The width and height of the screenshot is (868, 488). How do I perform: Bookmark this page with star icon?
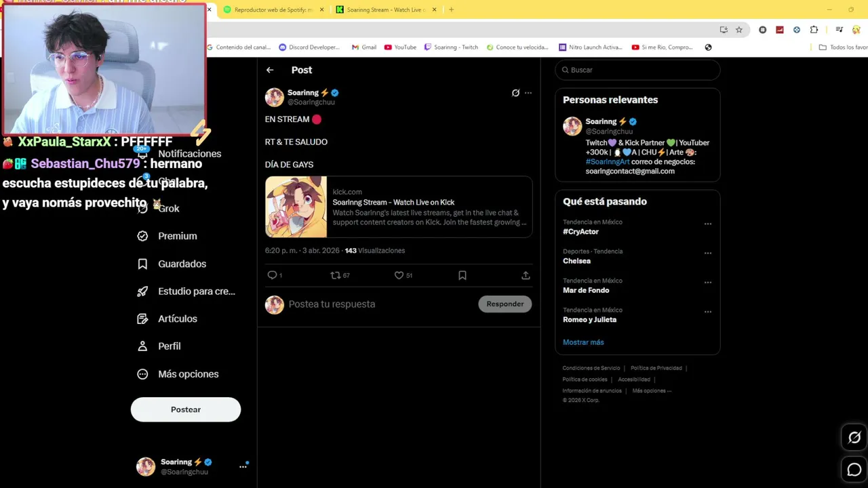pyautogui.click(x=739, y=30)
